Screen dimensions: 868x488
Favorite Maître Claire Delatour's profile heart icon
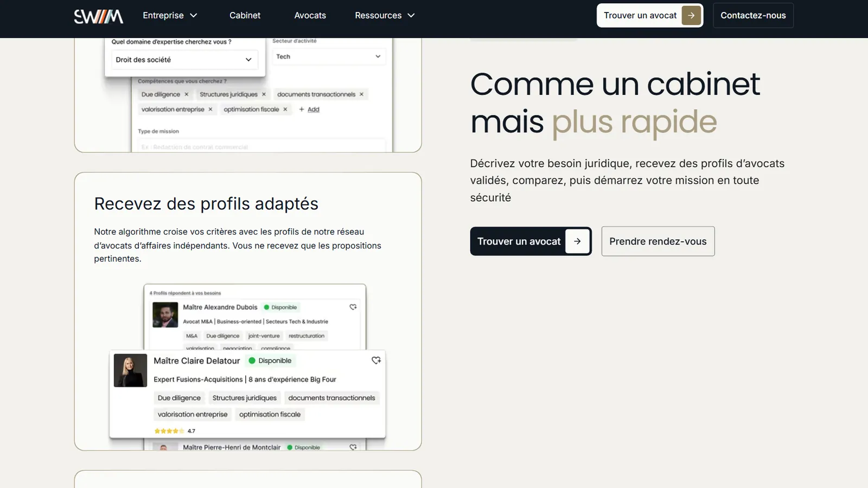376,361
